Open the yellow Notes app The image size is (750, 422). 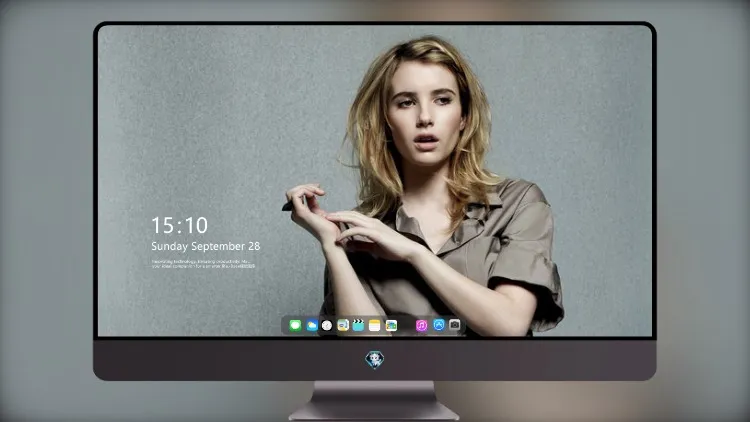[x=375, y=325]
